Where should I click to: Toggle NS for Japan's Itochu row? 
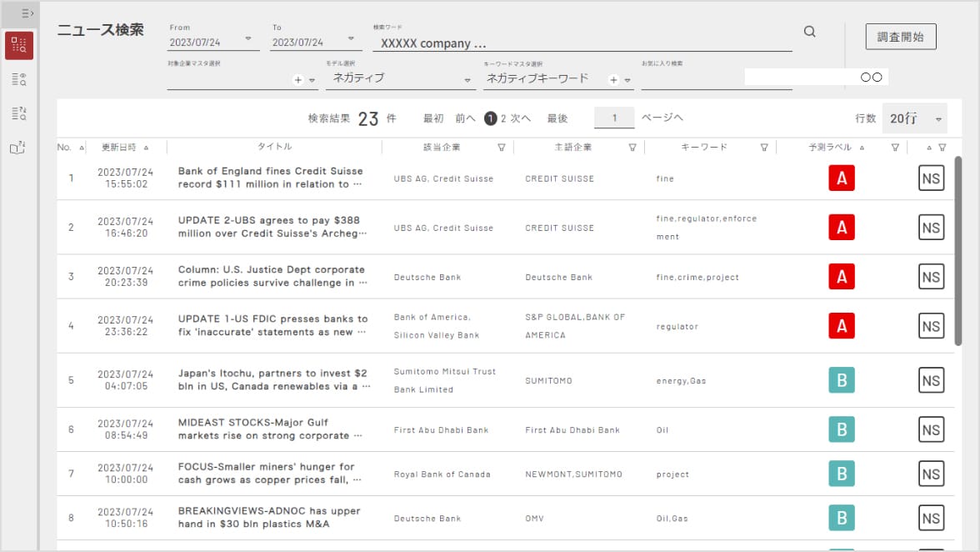tap(932, 380)
